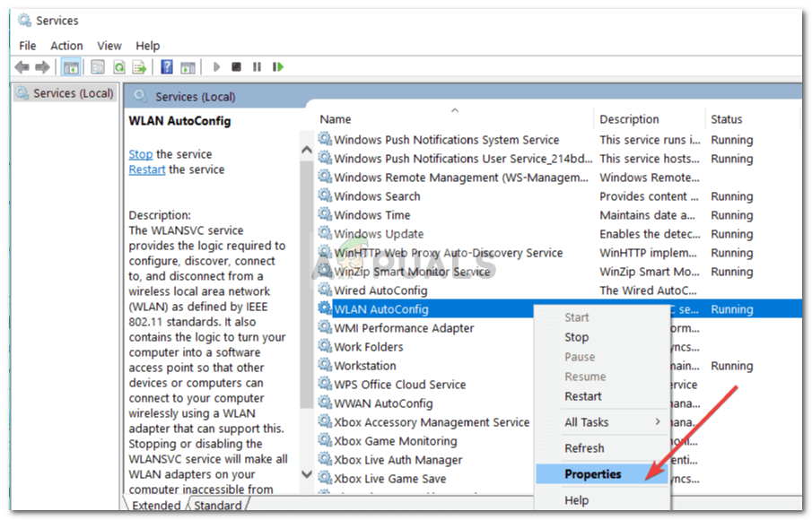Open the Action menu

66,45
